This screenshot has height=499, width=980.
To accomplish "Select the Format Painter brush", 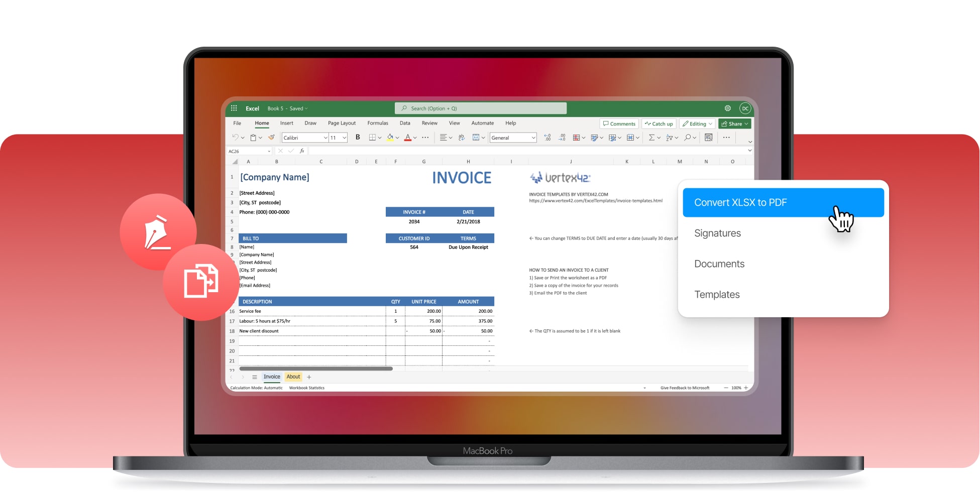I will click(271, 138).
